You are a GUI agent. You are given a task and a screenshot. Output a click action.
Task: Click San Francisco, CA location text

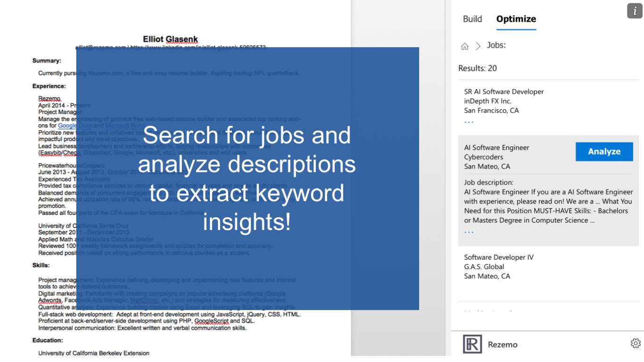click(x=491, y=110)
